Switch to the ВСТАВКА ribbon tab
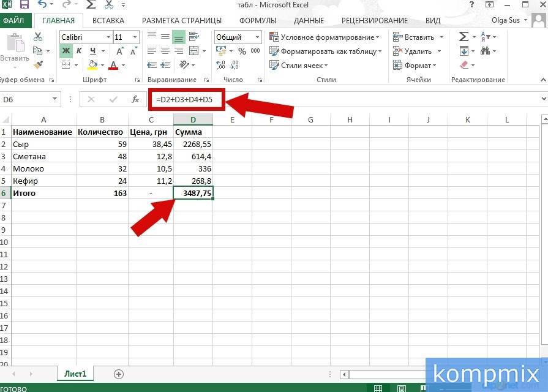548x392 pixels. [x=108, y=20]
